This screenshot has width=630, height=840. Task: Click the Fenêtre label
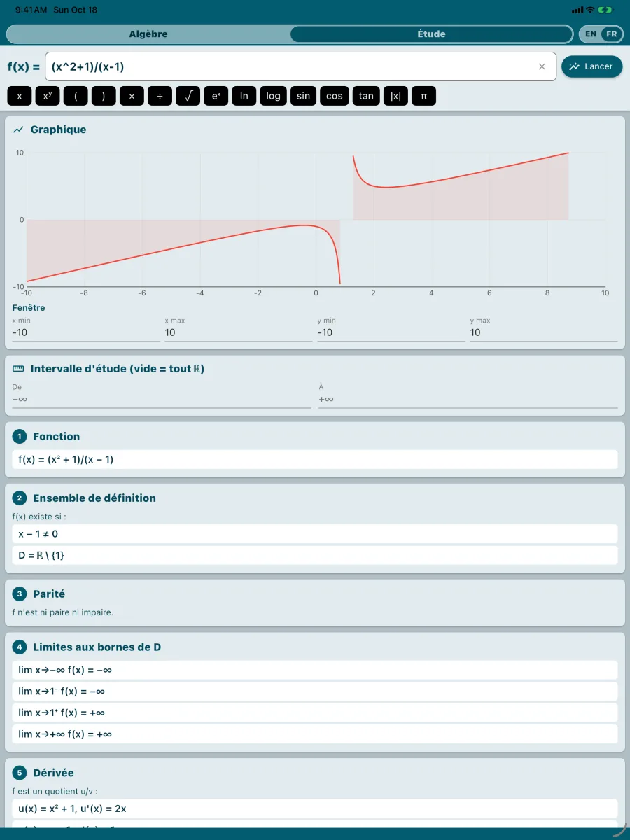[29, 308]
